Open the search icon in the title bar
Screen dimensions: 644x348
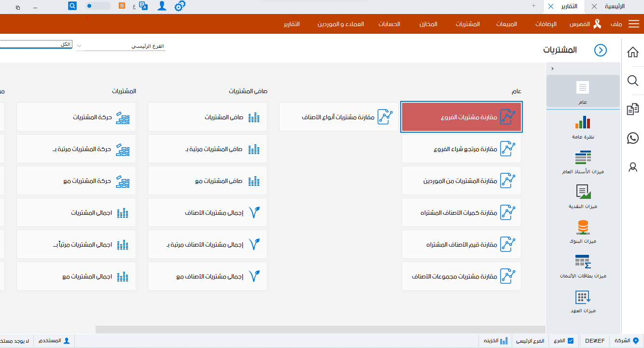pos(72,6)
